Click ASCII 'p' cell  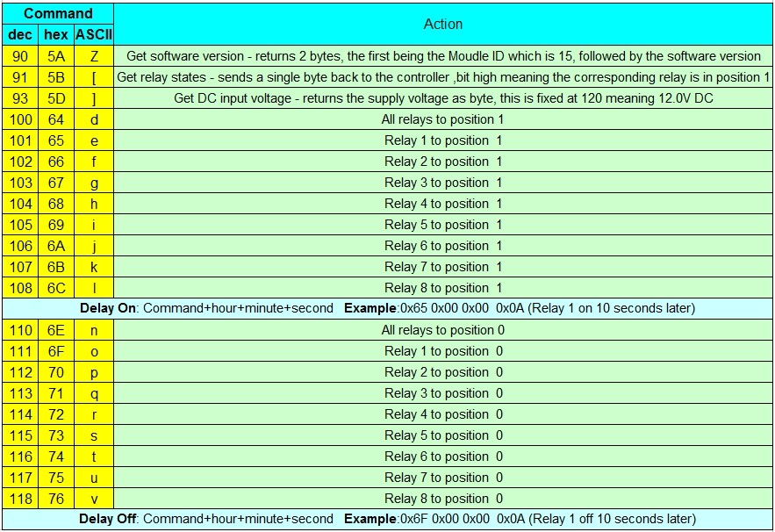pyautogui.click(x=94, y=372)
